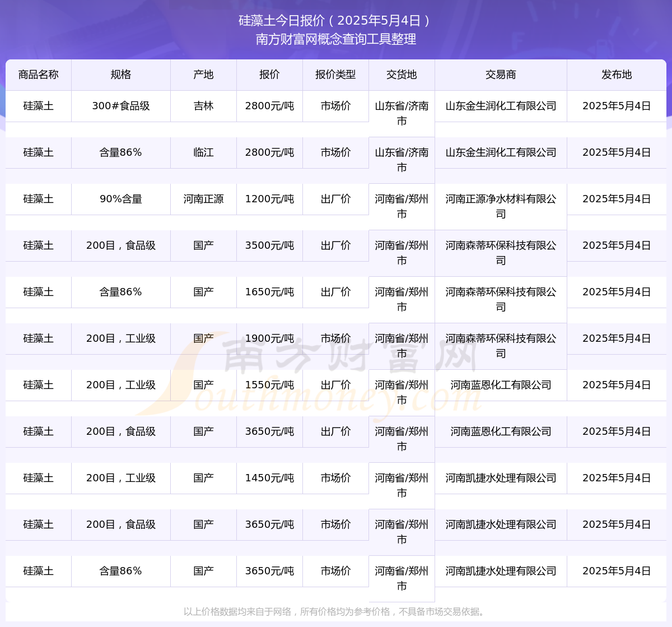The width and height of the screenshot is (672, 627).
Task: Select the 产地 column header
Action: [204, 75]
